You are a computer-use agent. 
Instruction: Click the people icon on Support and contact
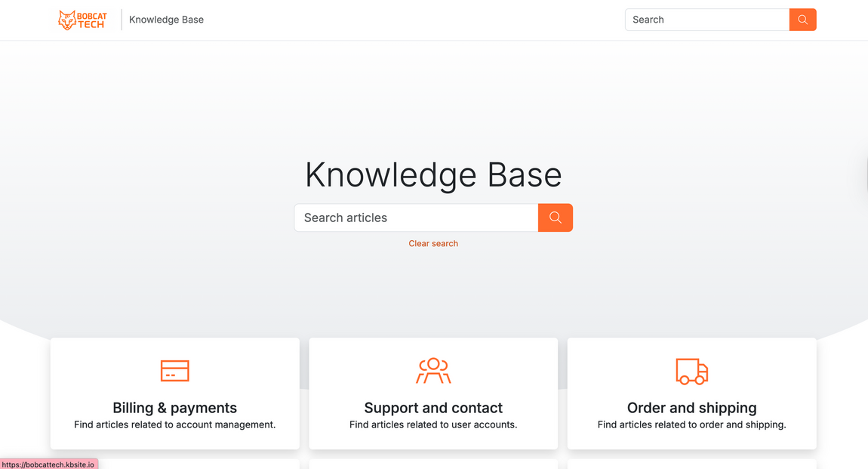(x=433, y=371)
